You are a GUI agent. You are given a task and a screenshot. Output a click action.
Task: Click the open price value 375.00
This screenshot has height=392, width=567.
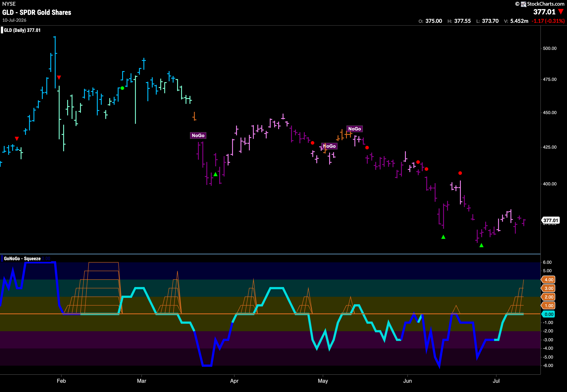434,21
